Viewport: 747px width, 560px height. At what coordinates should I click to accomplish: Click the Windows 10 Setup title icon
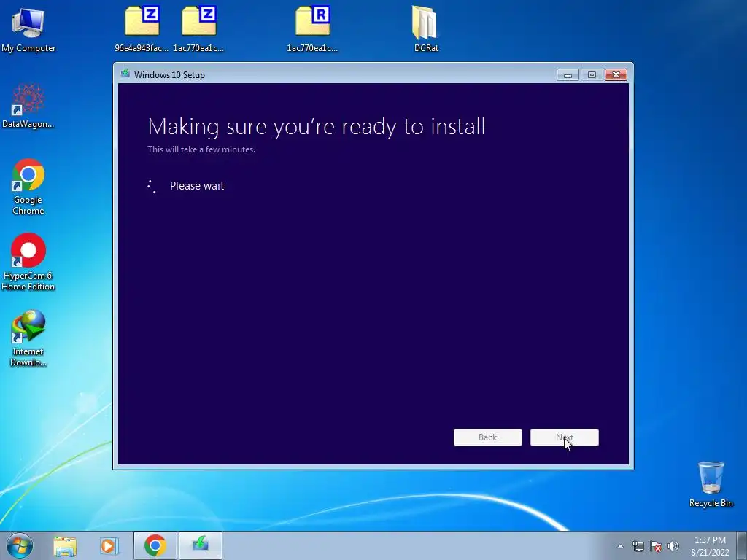(x=125, y=74)
